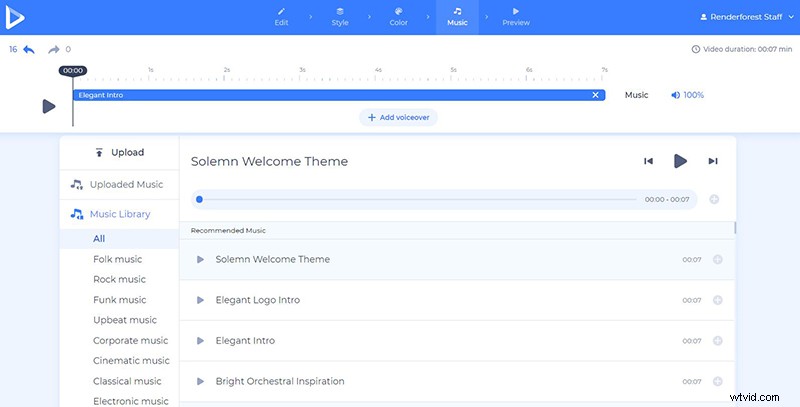The width and height of the screenshot is (800, 407).
Task: Preview Bright Orchestral Inspiration with play icon
Action: [200, 381]
